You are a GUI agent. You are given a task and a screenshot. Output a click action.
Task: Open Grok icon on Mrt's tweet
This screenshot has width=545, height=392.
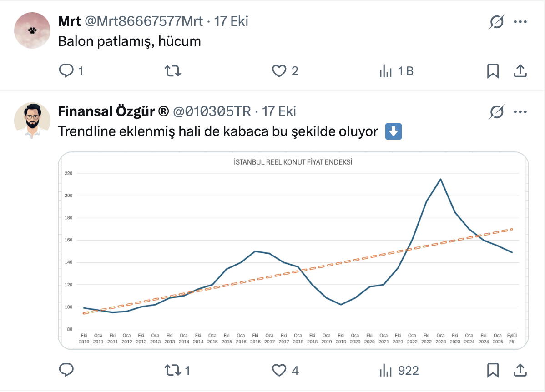497,22
